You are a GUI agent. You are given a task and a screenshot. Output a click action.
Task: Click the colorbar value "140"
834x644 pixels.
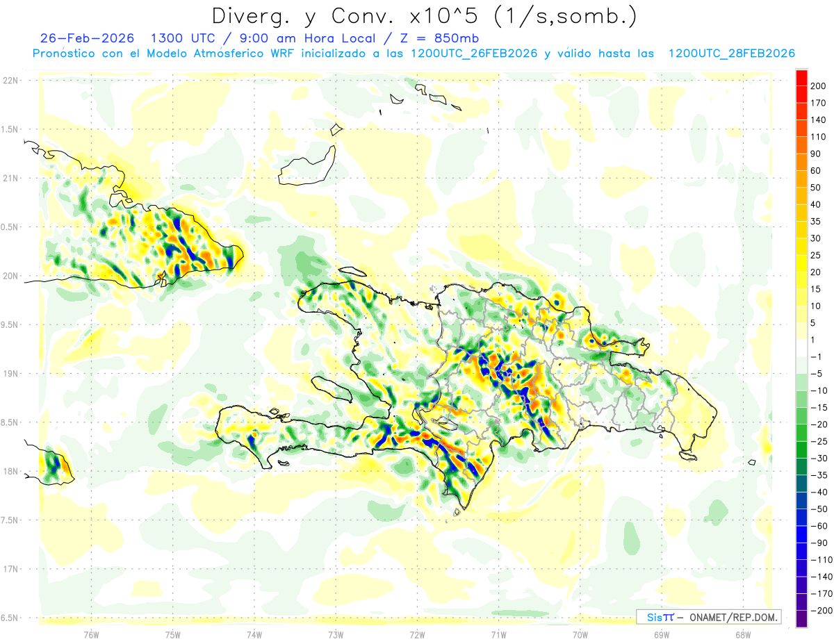(x=818, y=120)
